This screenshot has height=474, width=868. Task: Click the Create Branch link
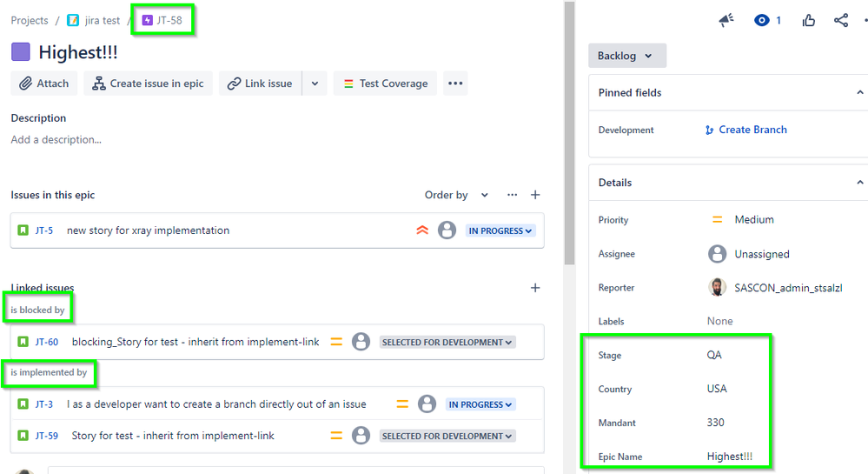pyautogui.click(x=745, y=130)
